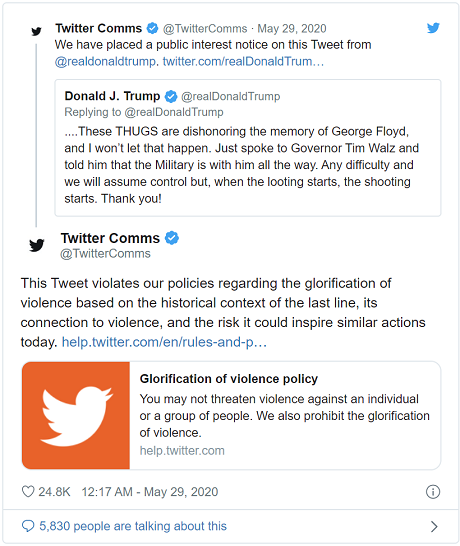
Task: Click the Glorification of violence policy card title
Action: pyautogui.click(x=229, y=379)
